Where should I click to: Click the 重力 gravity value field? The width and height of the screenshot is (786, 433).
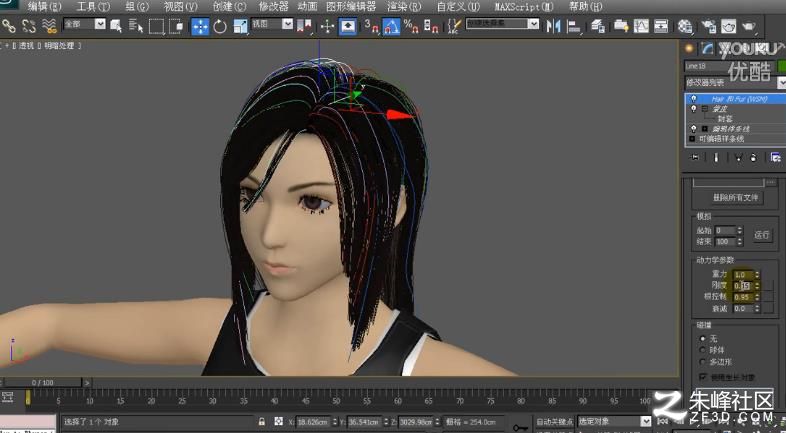point(743,275)
